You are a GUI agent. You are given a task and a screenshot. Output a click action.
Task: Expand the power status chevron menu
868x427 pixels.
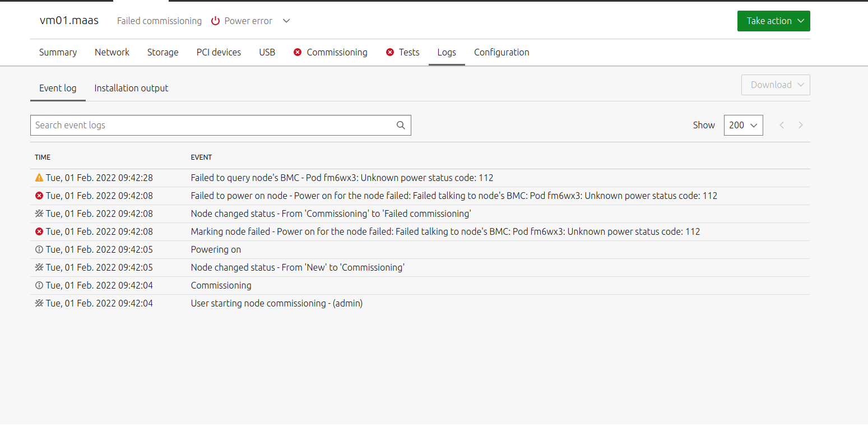tap(286, 21)
